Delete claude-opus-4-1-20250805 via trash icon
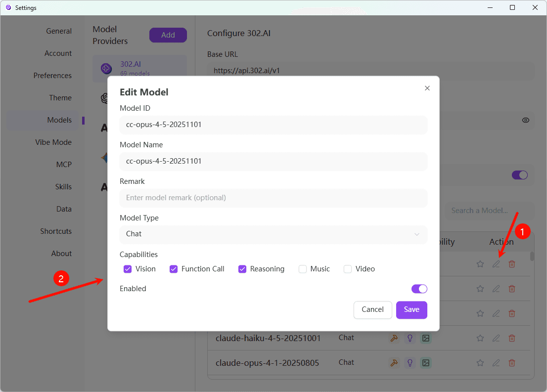Image resolution: width=547 pixels, height=392 pixels. pyautogui.click(x=512, y=363)
